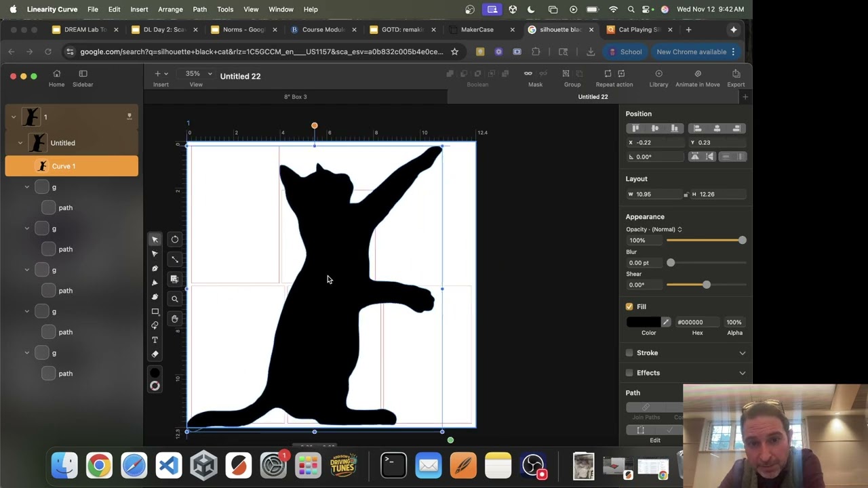868x488 pixels.
Task: Select the Selection arrow tool
Action: point(155,239)
